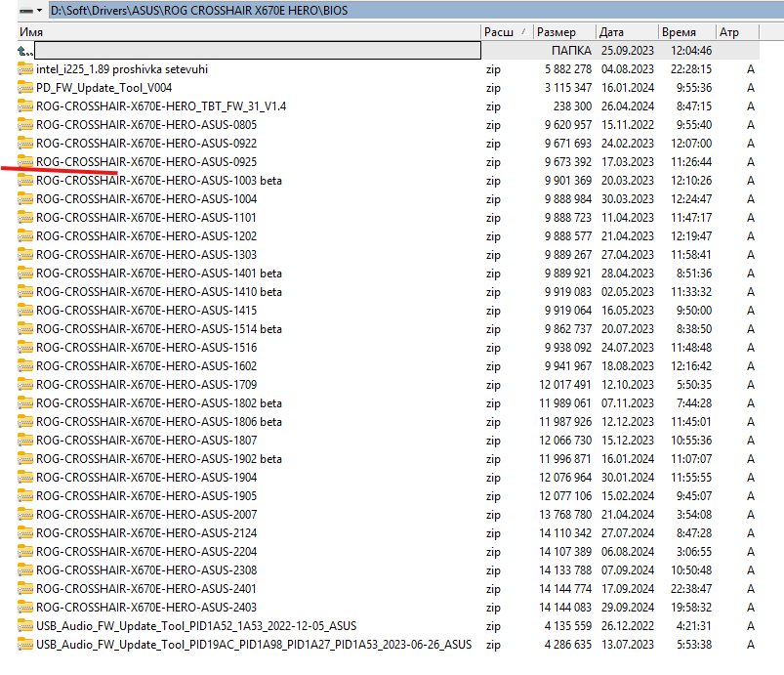Click the zip icon of ROG-CROSSHAIR-X670E-HERO-ASUS-1904

[25, 477]
